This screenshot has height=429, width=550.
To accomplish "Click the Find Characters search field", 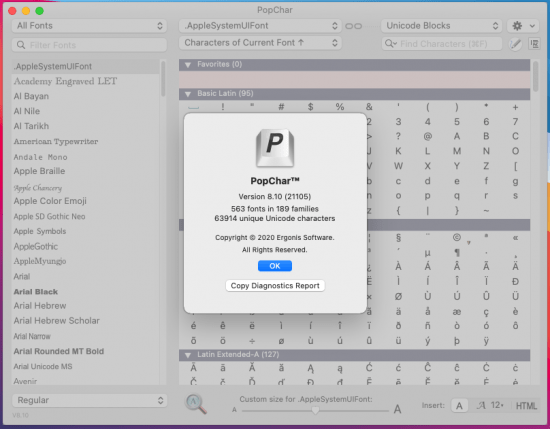I will pos(442,44).
